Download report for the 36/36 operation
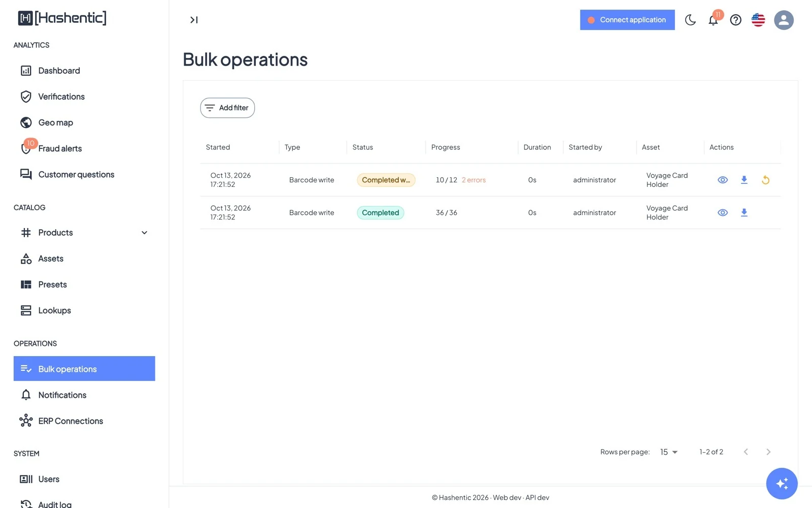This screenshot has height=508, width=812. click(x=744, y=212)
